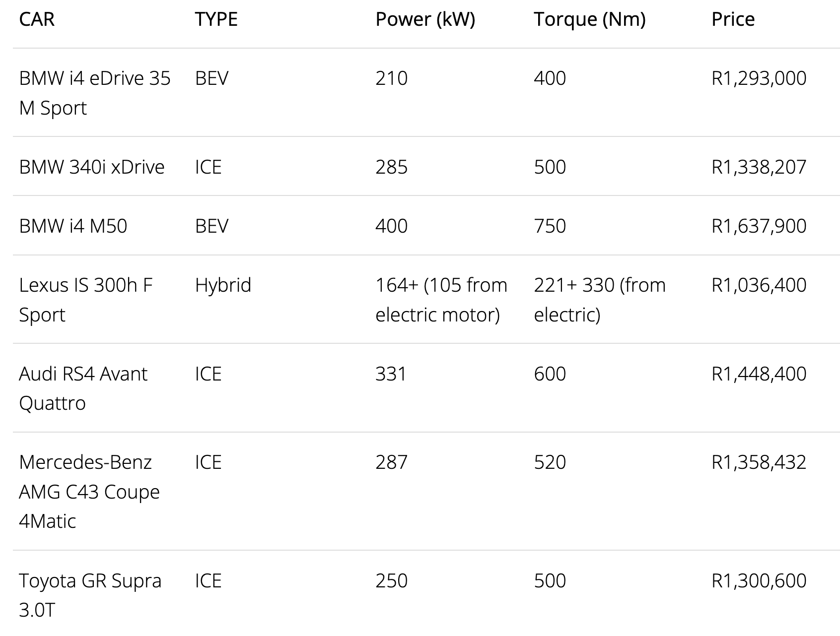Click the Price column header
This screenshot has width=840, height=636.
click(733, 19)
